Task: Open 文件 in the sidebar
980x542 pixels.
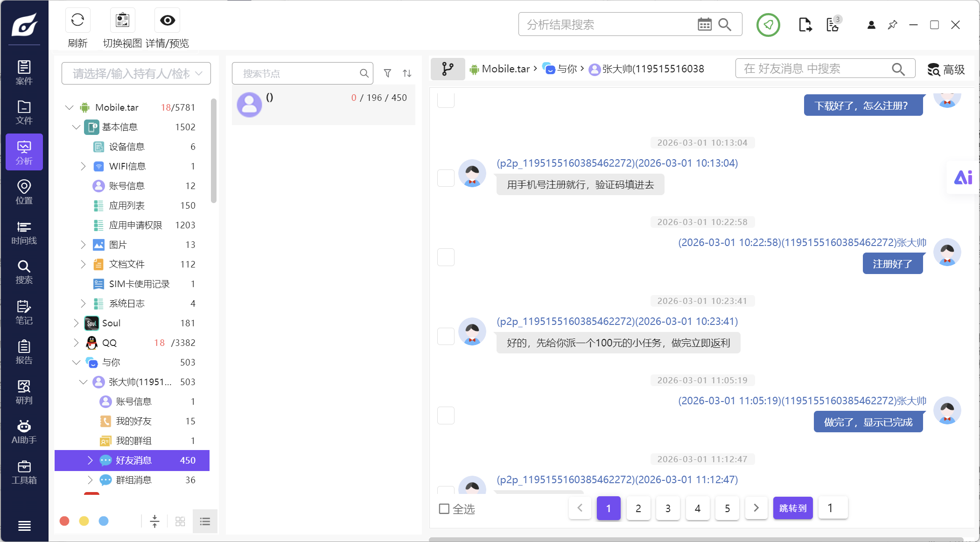Action: pos(24,113)
